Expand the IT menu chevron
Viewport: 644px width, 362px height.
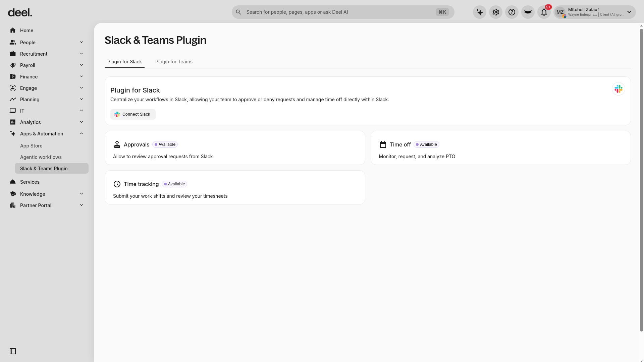pyautogui.click(x=82, y=111)
